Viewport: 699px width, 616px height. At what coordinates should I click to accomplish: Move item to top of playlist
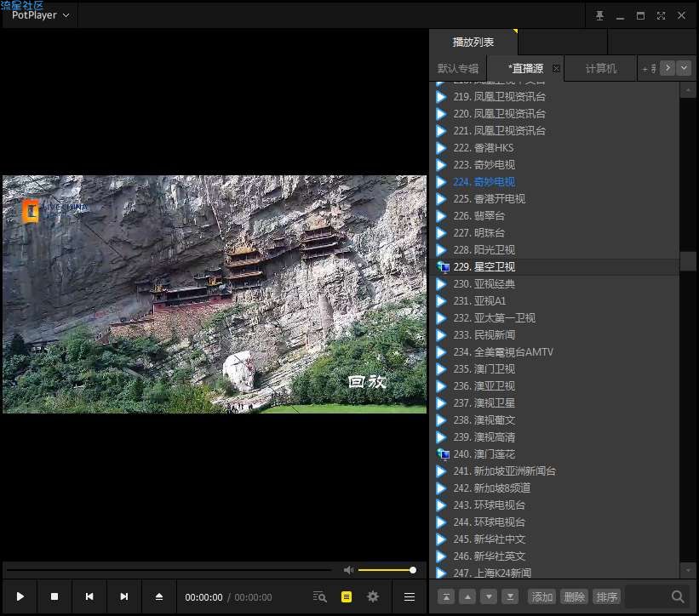click(446, 596)
